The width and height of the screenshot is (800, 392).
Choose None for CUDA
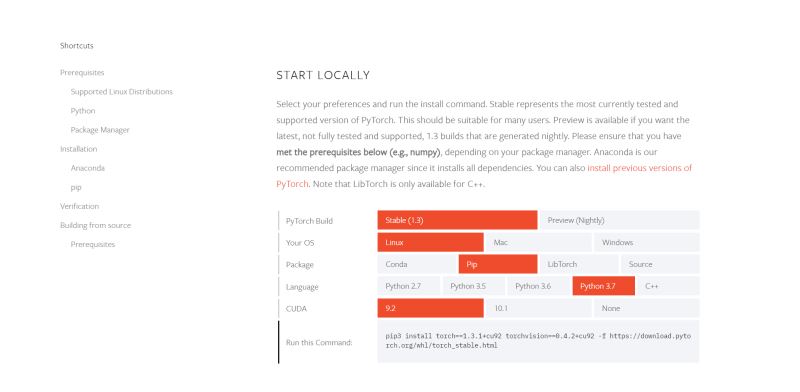646,308
